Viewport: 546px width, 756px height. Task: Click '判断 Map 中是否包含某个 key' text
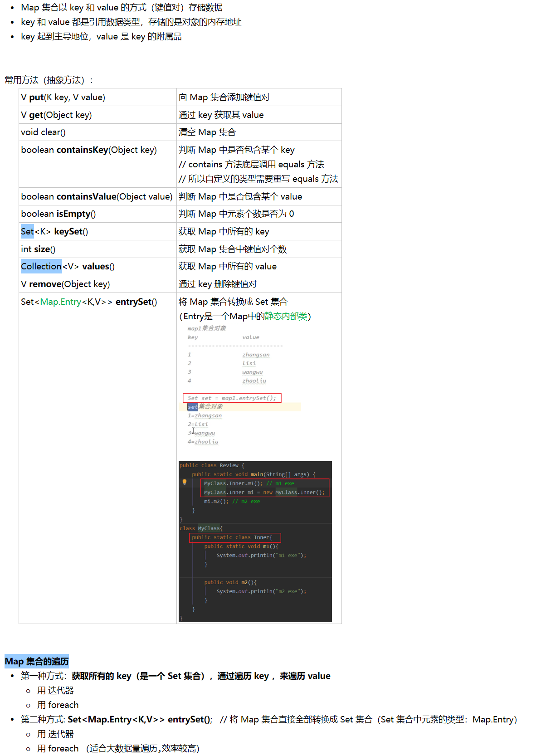[236, 150]
